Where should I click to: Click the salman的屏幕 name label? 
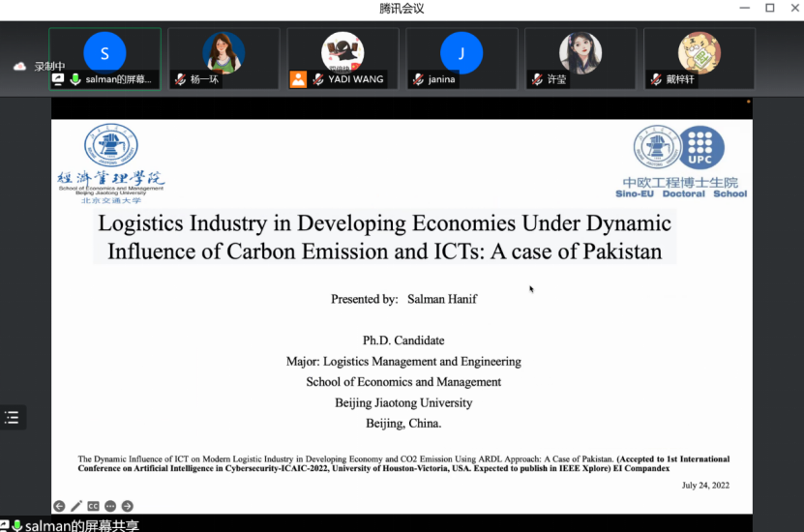tap(118, 79)
